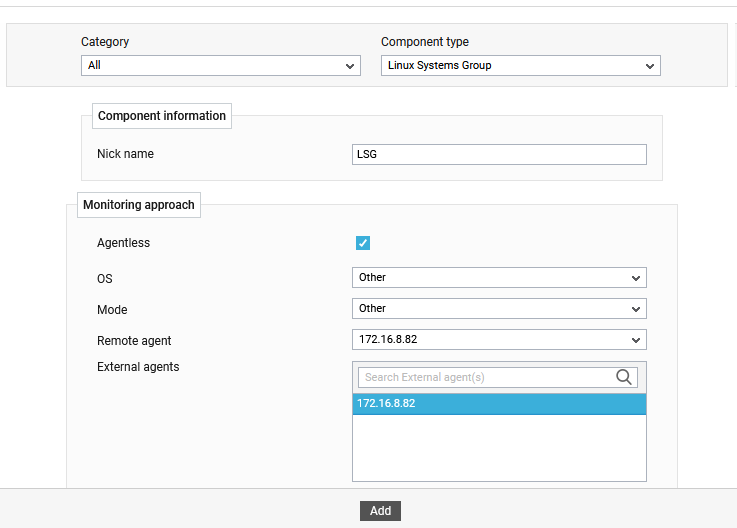Click the External agents label
The height and width of the screenshot is (528, 737).
coord(138,367)
